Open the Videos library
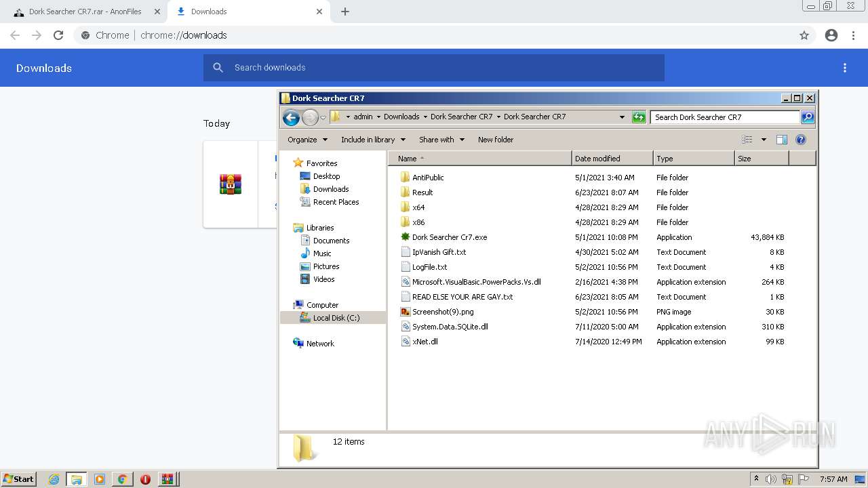 point(323,279)
